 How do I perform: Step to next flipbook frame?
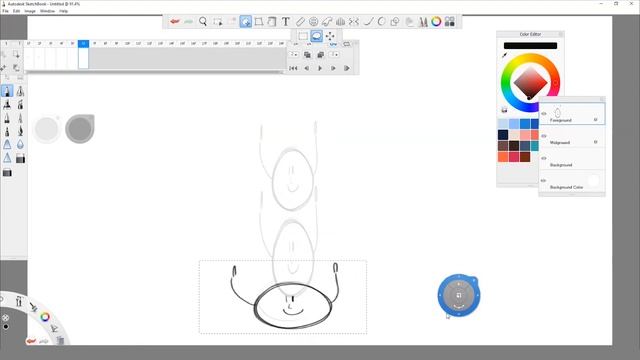[x=333, y=68]
